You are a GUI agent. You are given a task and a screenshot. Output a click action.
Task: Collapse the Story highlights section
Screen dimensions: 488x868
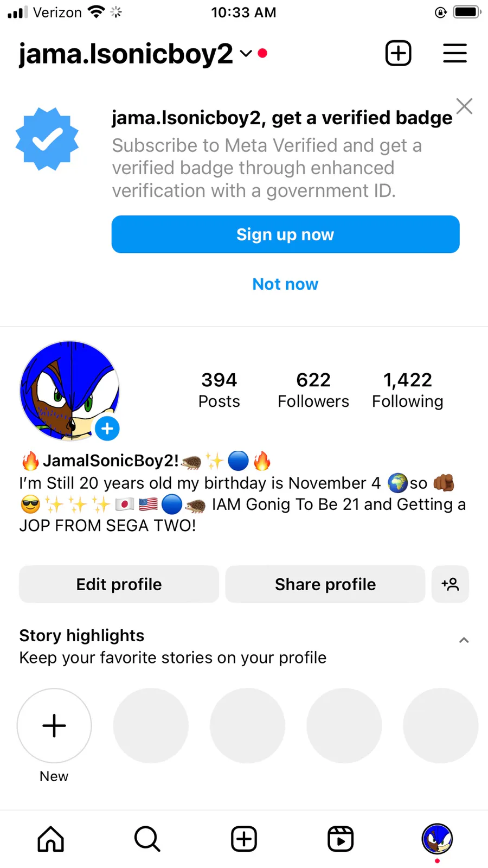[464, 640]
